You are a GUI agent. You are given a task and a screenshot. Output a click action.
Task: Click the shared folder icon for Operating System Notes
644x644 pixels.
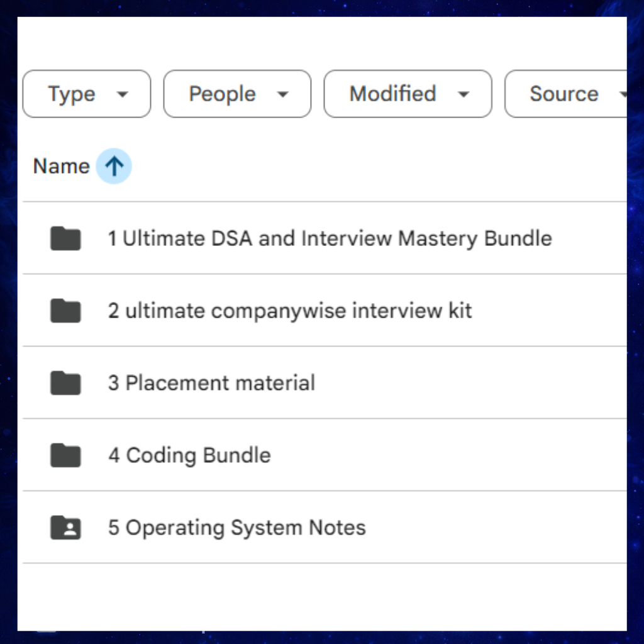[65, 528]
